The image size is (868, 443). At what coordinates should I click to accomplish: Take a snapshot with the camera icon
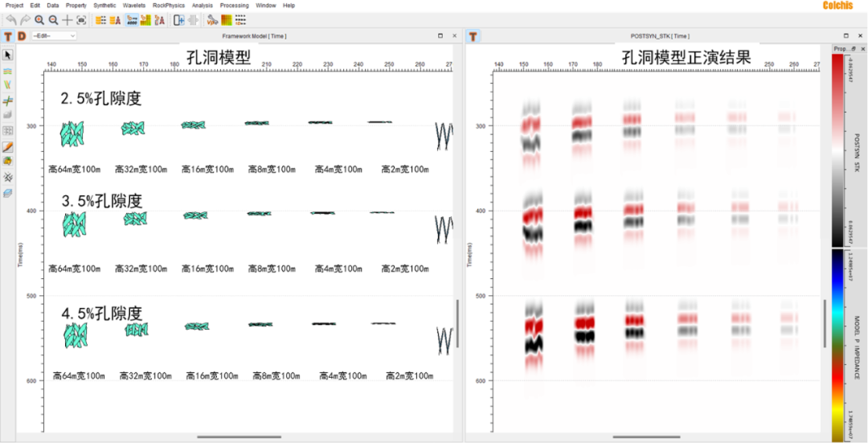(x=81, y=20)
